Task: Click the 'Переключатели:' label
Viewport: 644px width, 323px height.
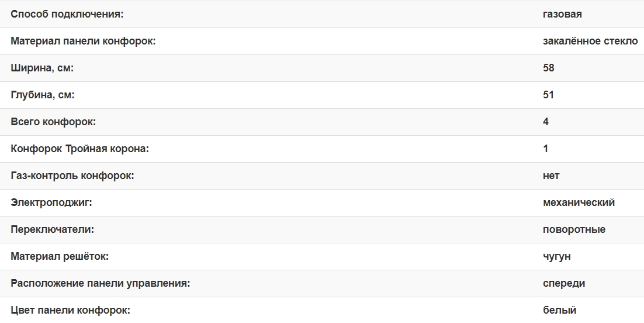Action: [x=52, y=229]
